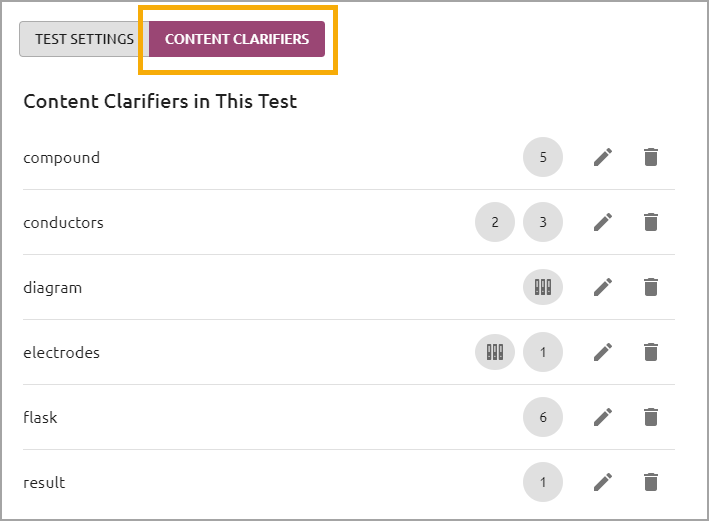Select the Content Clarifiers tab
The height and width of the screenshot is (521, 709).
click(x=237, y=39)
